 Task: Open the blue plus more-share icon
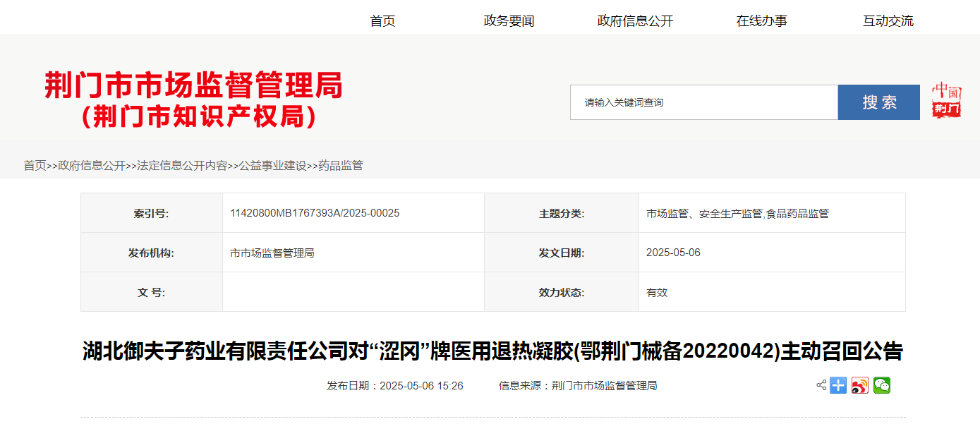838,385
